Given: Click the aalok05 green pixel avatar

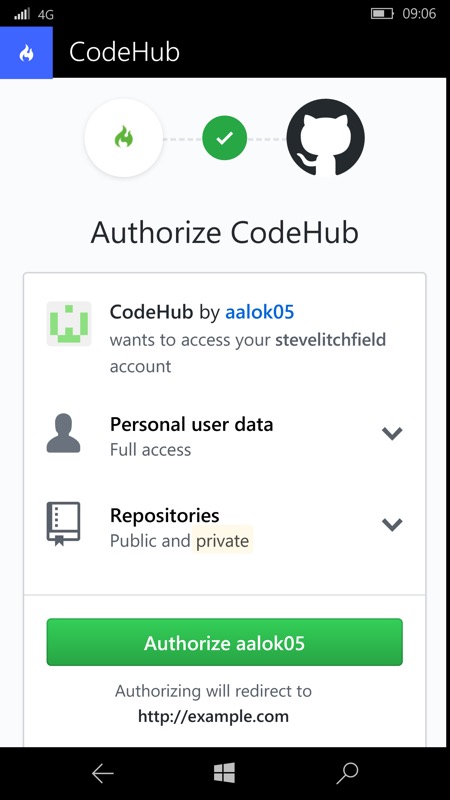Looking at the screenshot, I should [x=69, y=324].
